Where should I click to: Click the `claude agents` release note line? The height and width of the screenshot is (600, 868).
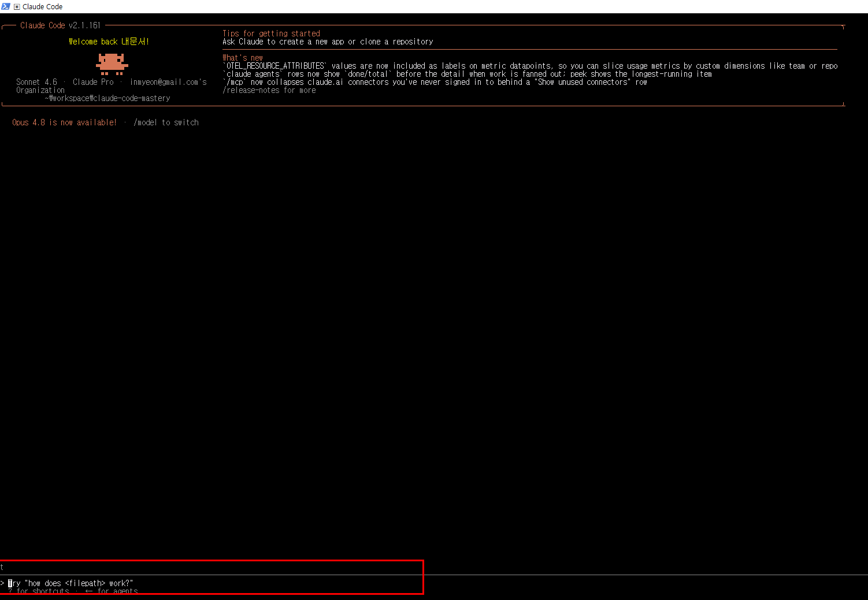coord(467,74)
